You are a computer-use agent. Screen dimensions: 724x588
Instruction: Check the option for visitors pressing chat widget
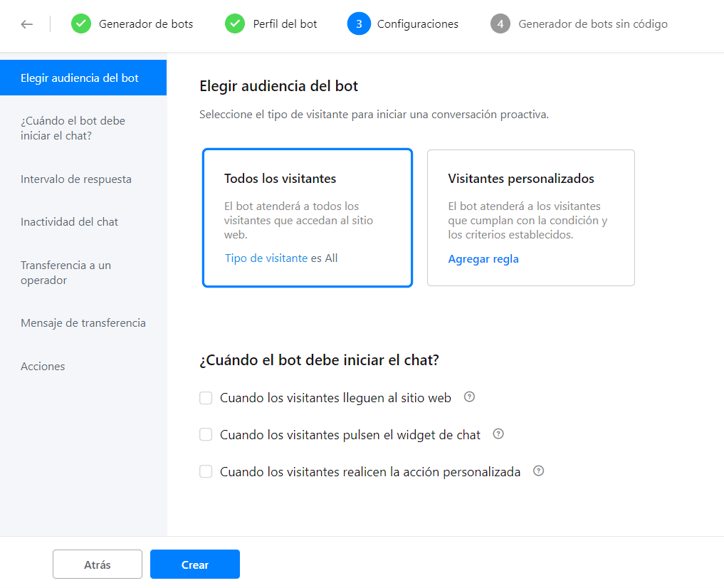206,434
